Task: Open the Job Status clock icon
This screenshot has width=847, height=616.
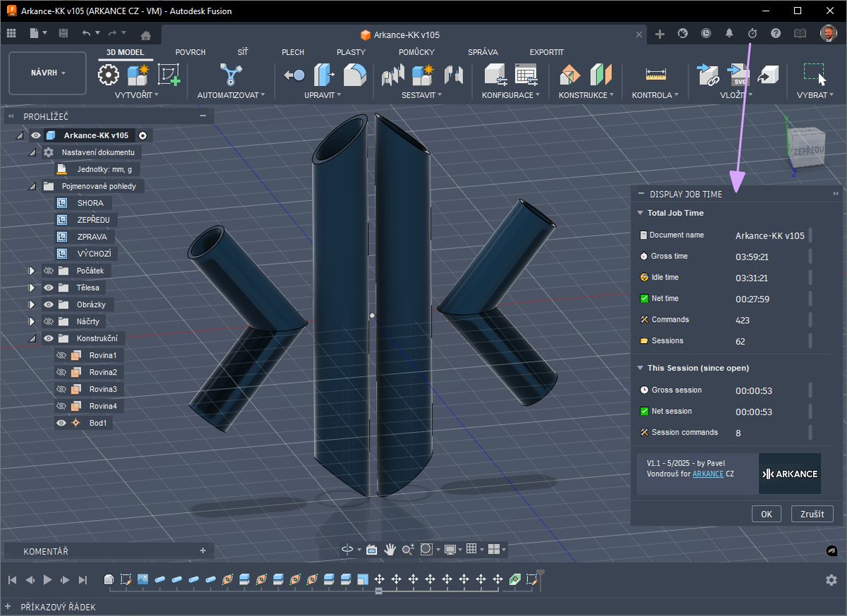Action: [706, 33]
